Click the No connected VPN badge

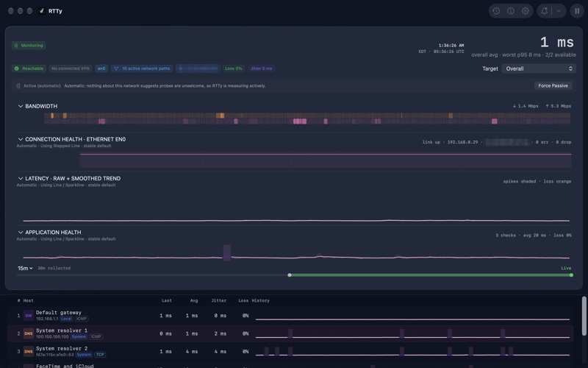[x=71, y=68]
